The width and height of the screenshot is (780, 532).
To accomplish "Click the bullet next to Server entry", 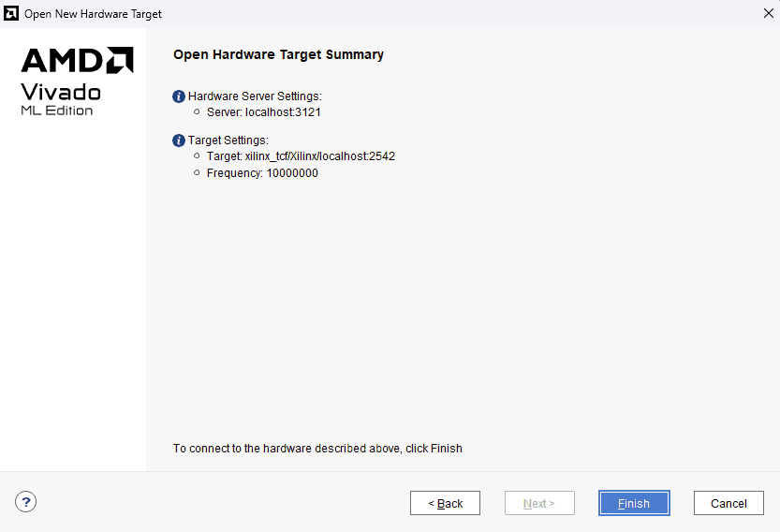I will [197, 112].
